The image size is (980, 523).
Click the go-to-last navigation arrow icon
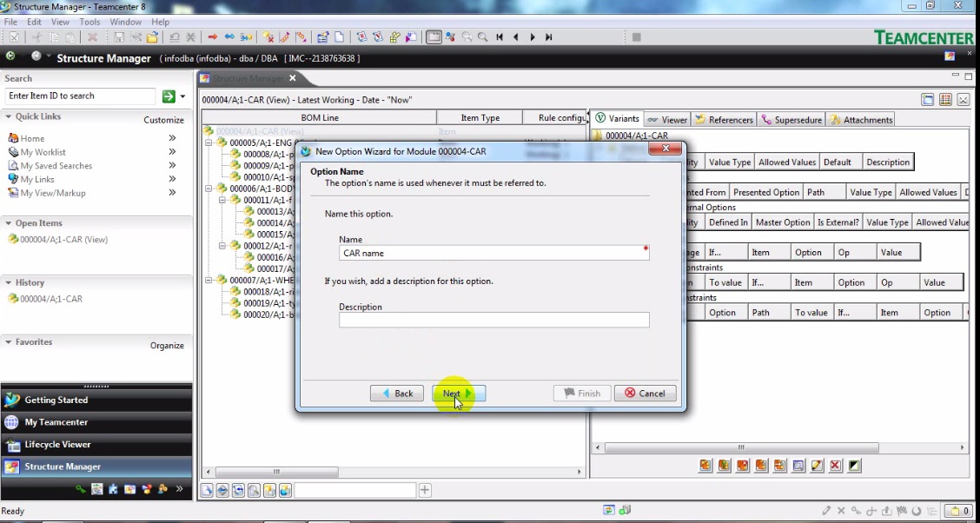point(548,36)
